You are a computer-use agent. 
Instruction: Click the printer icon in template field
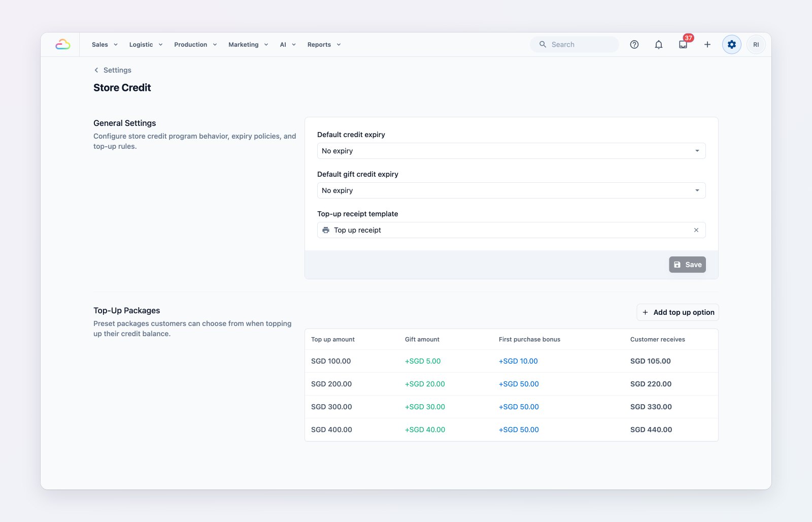[326, 230]
